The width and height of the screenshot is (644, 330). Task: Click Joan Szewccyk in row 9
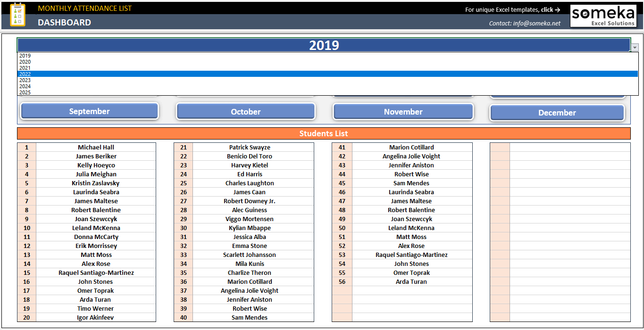(x=96, y=219)
